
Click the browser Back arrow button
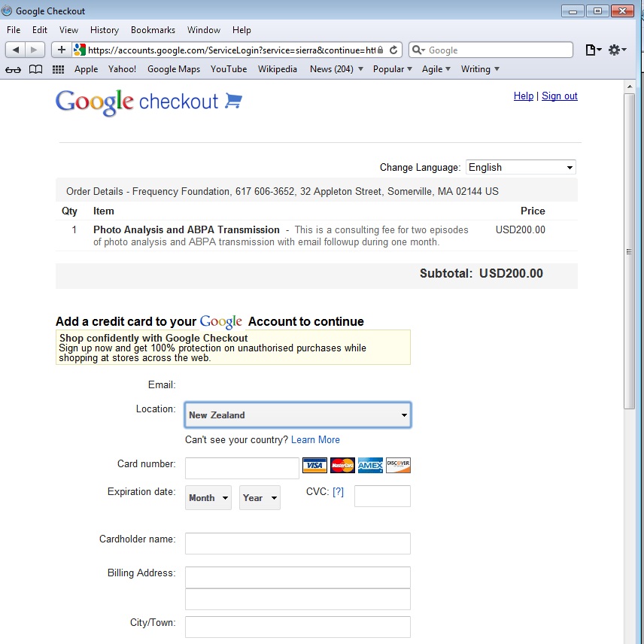point(16,50)
